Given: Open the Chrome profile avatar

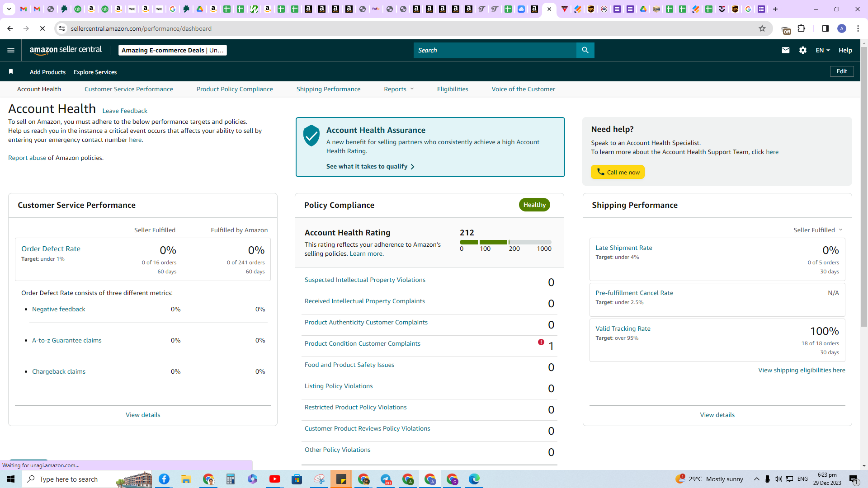Looking at the screenshot, I should (842, 28).
